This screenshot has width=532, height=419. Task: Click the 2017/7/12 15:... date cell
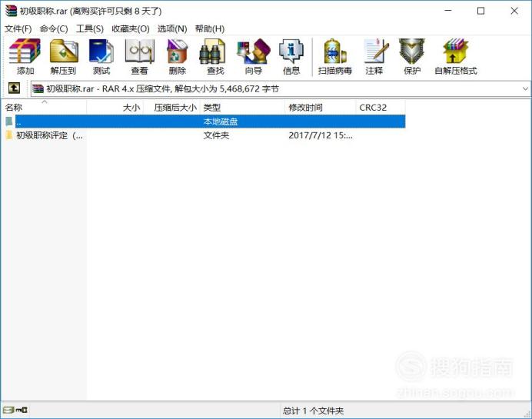coord(321,135)
